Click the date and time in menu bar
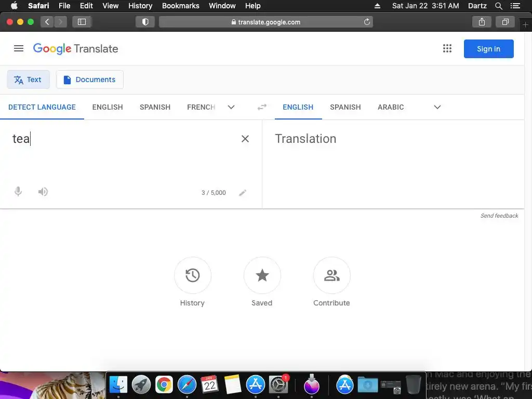Image resolution: width=532 pixels, height=399 pixels. pos(425,6)
